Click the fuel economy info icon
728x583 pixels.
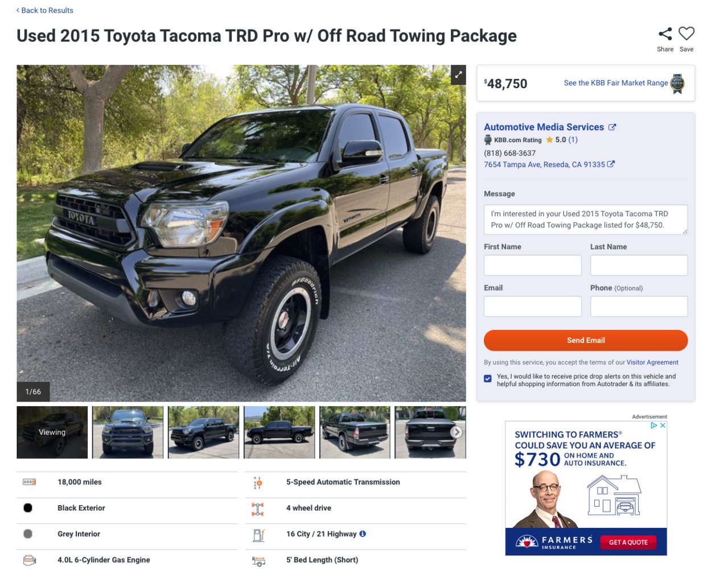363,534
